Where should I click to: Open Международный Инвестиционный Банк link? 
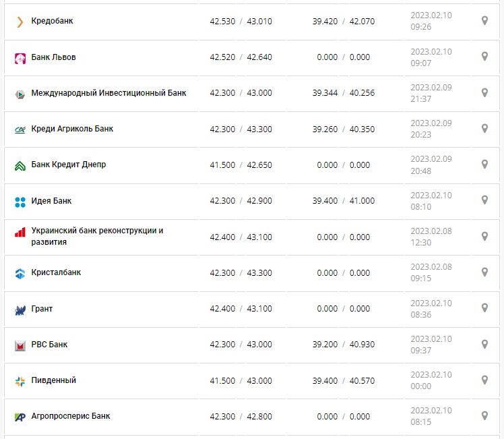[108, 93]
